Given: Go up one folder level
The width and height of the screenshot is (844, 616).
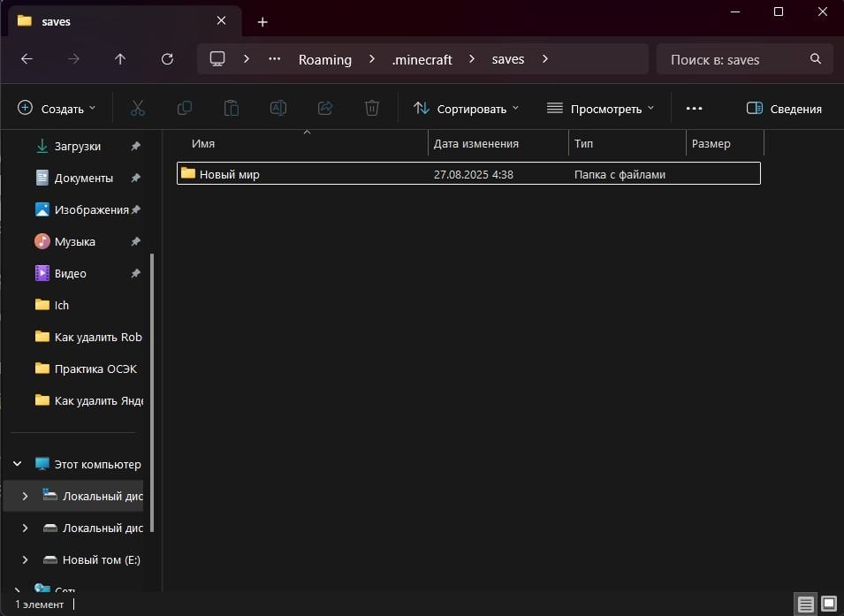Looking at the screenshot, I should [x=120, y=59].
